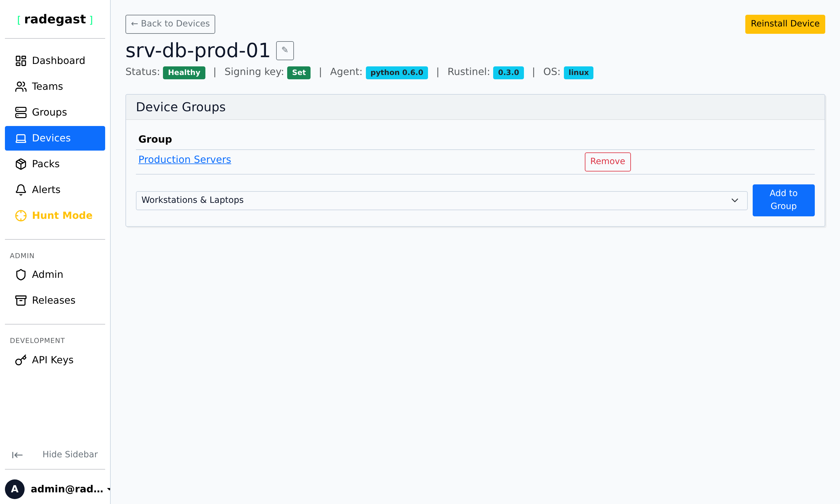Click the Hunt Mode crosshair icon
The image size is (840, 504).
pos(21,216)
